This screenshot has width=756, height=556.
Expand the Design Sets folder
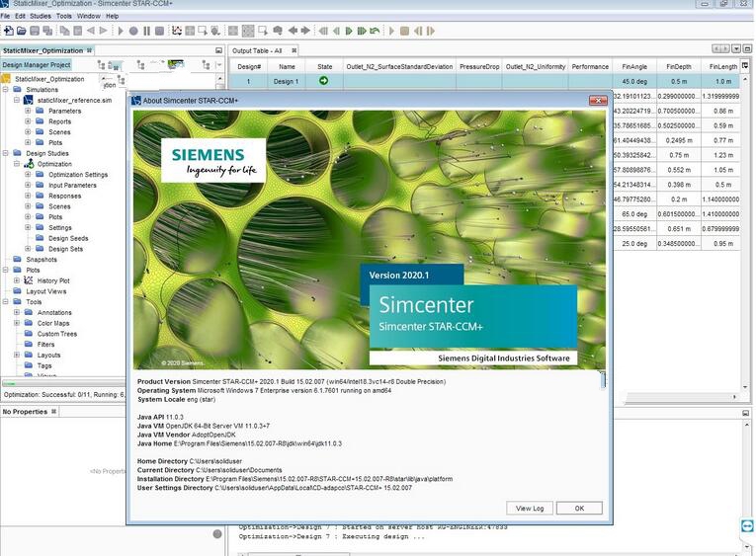[x=28, y=249]
